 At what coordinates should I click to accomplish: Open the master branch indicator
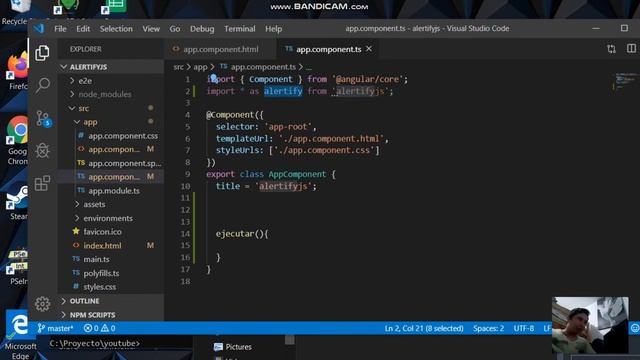coord(56,328)
